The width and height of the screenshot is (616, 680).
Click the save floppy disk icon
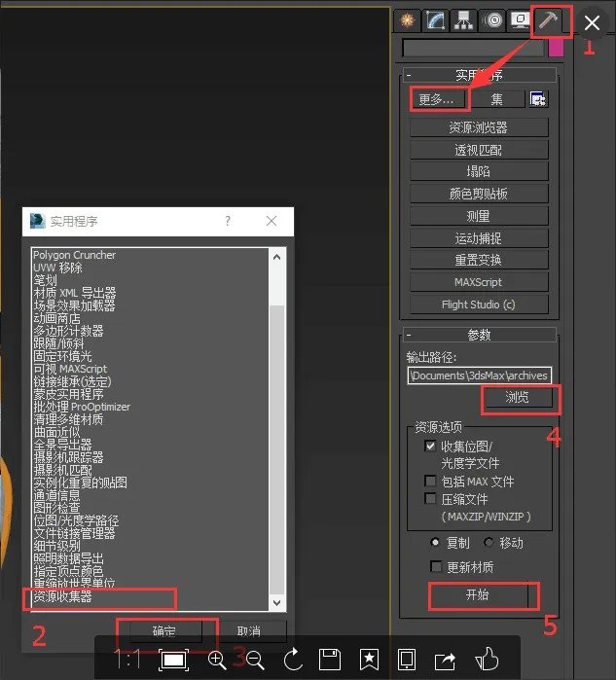pos(330,660)
